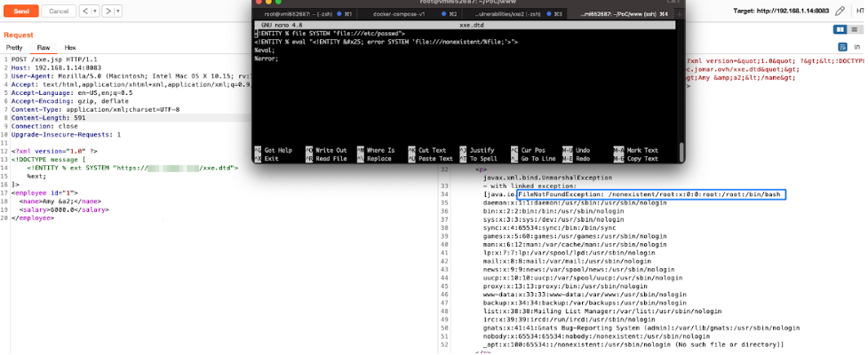The image size is (868, 355).
Task: Click the Request panel heading
Action: tap(19, 35)
